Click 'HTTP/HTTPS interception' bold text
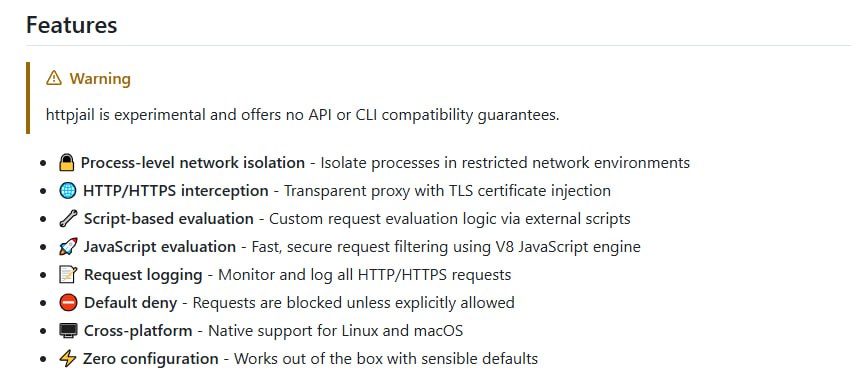851x386 pixels. 176,191
